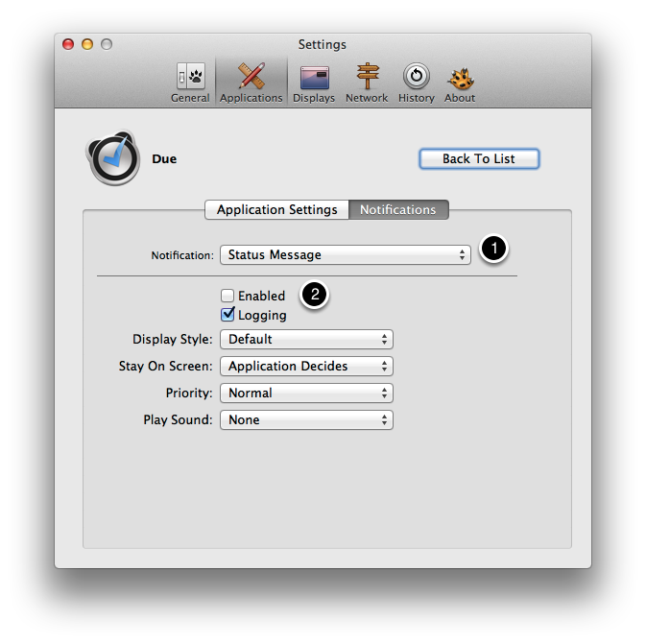Click the Stay On Screen label

click(166, 366)
